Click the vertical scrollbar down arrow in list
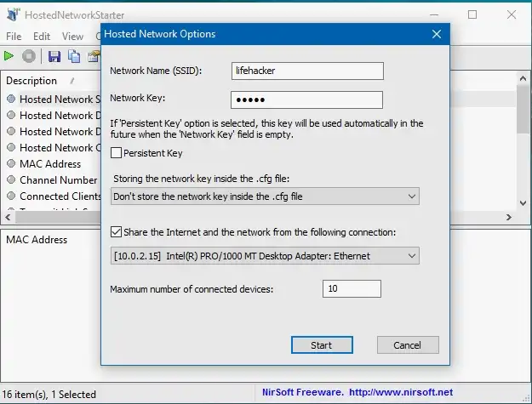The image size is (532, 404). [523, 203]
